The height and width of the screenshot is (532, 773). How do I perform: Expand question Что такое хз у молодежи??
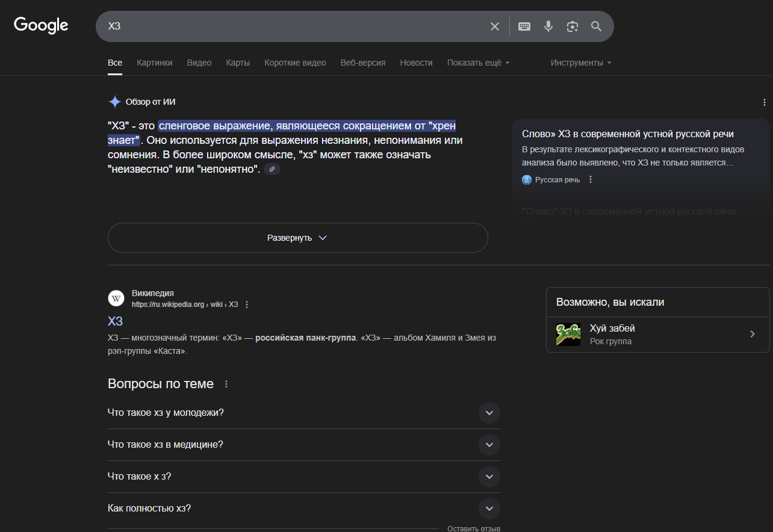(304, 413)
